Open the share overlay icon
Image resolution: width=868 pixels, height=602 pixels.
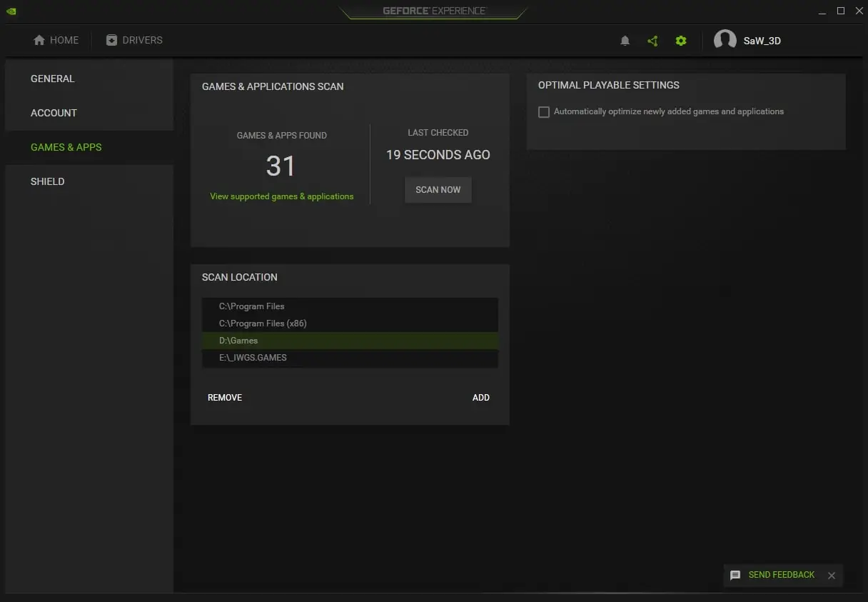(x=652, y=41)
